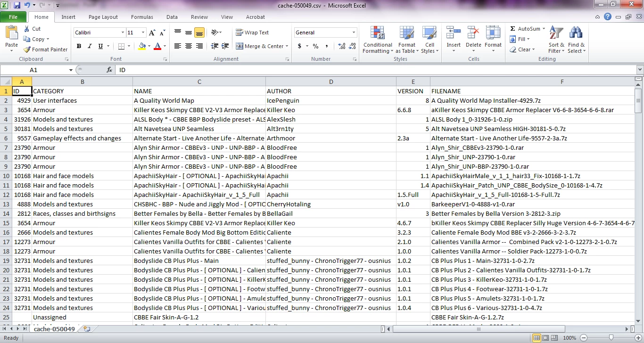The height and width of the screenshot is (343, 644).
Task: Open Sort & Filter menu
Action: tap(556, 40)
